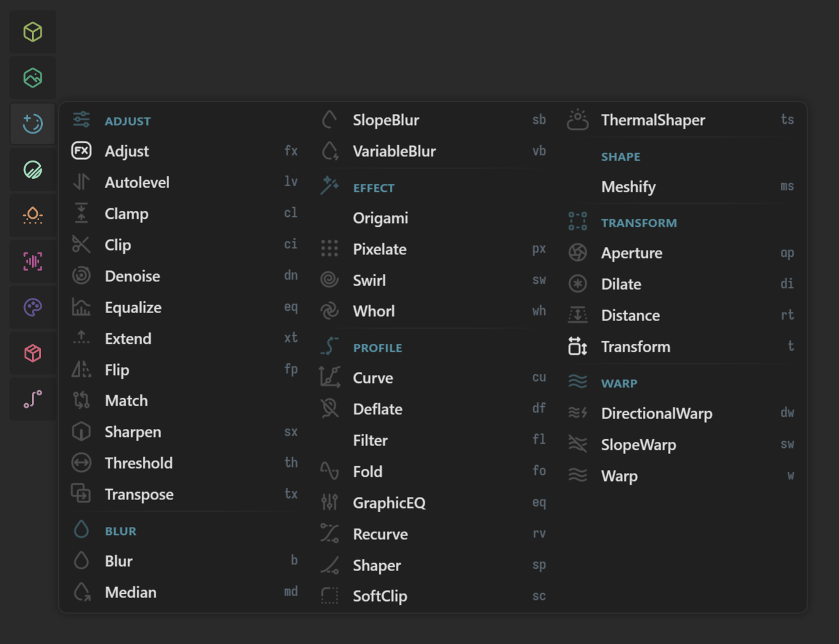This screenshot has width=839, height=644.
Task: Click the striped green circle sidebar icon
Action: tap(32, 170)
